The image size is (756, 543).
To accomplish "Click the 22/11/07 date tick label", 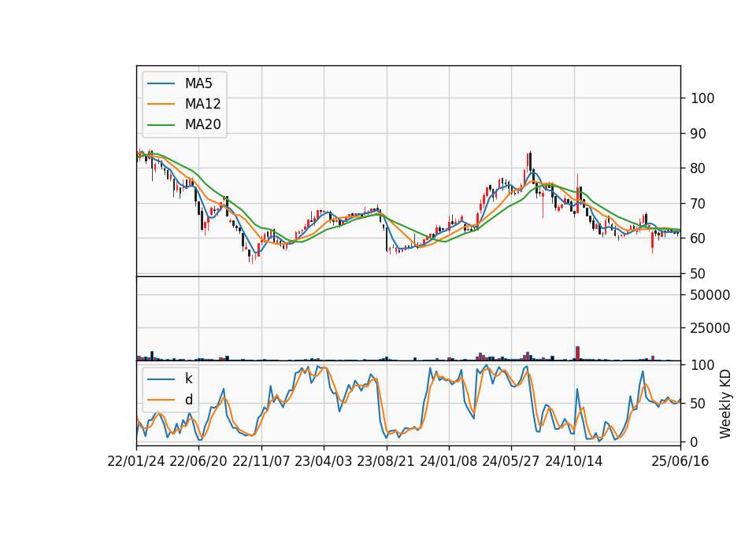I will [x=261, y=461].
